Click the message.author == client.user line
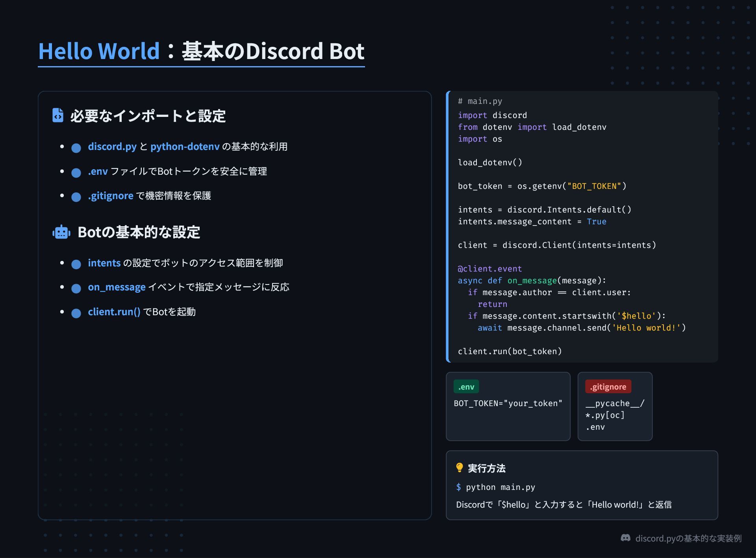Screen dimensions: 756x558 click(x=549, y=292)
